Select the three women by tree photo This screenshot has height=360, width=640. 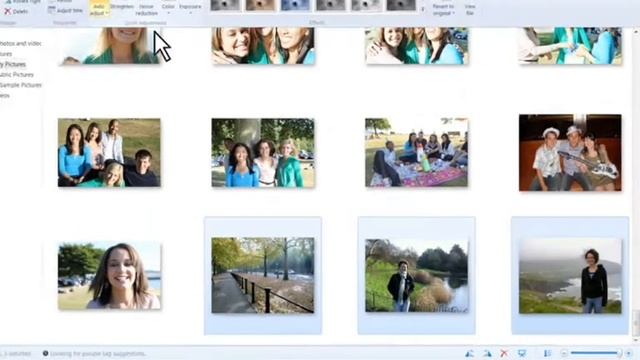tap(263, 153)
